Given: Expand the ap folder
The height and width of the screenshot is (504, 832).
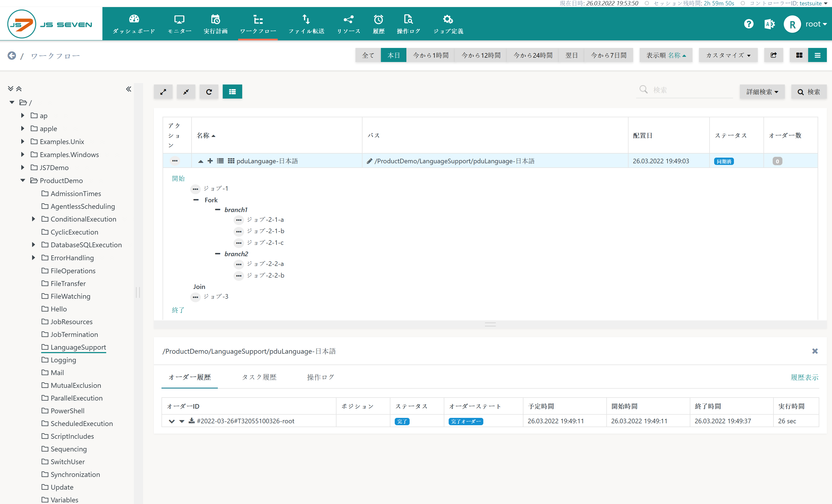Looking at the screenshot, I should point(23,115).
